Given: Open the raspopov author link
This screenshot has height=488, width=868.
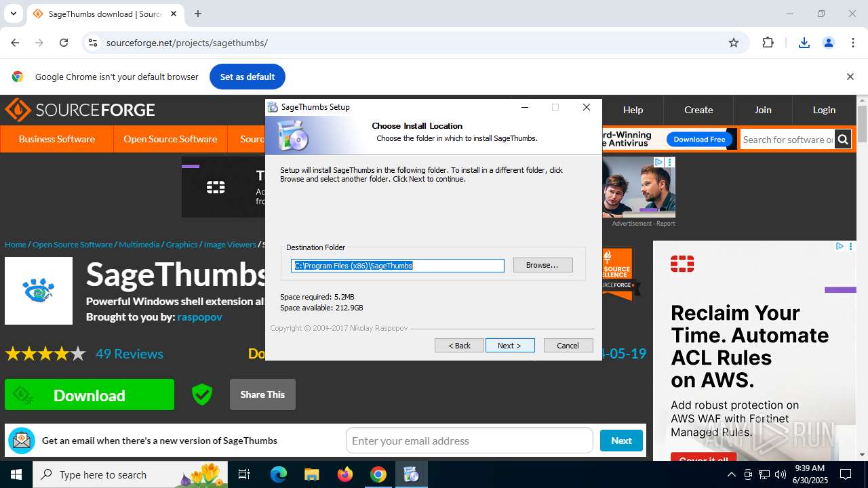Looking at the screenshot, I should coord(199,317).
